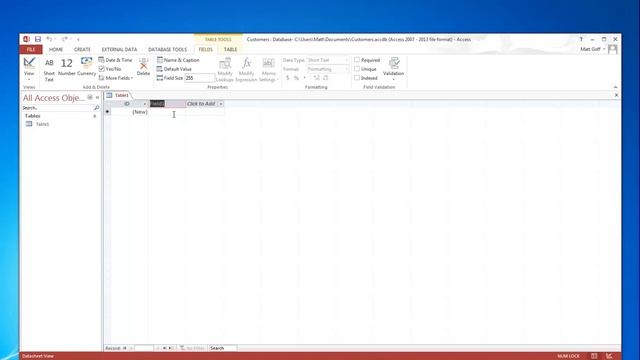640x360 pixels.
Task: Add a Currency field
Action: click(x=86, y=67)
